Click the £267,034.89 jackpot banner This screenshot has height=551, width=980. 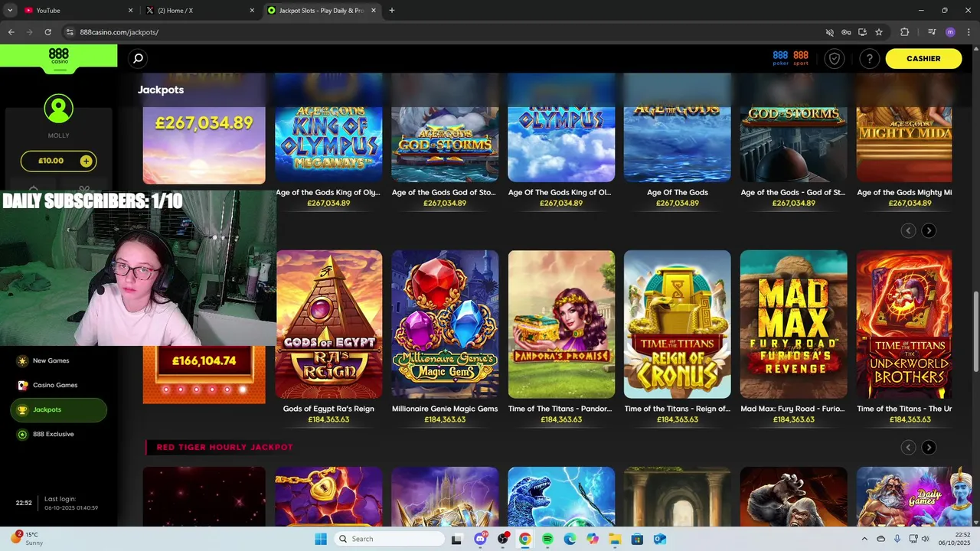click(x=204, y=145)
